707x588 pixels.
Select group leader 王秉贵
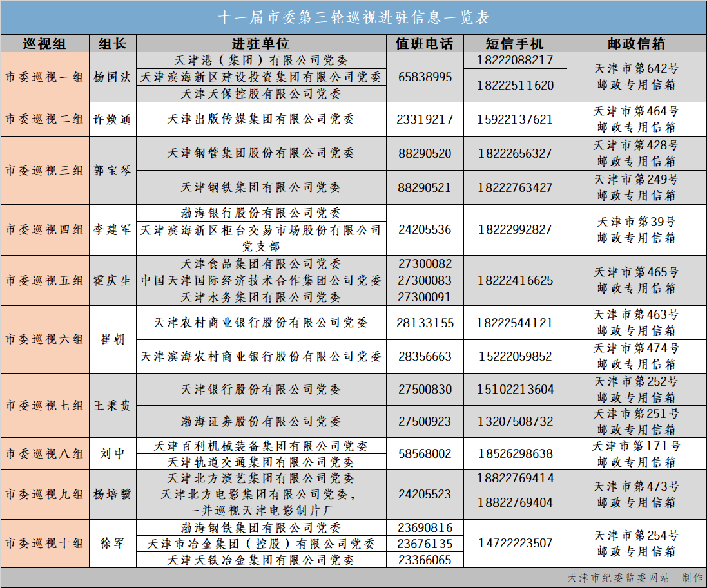click(x=113, y=406)
